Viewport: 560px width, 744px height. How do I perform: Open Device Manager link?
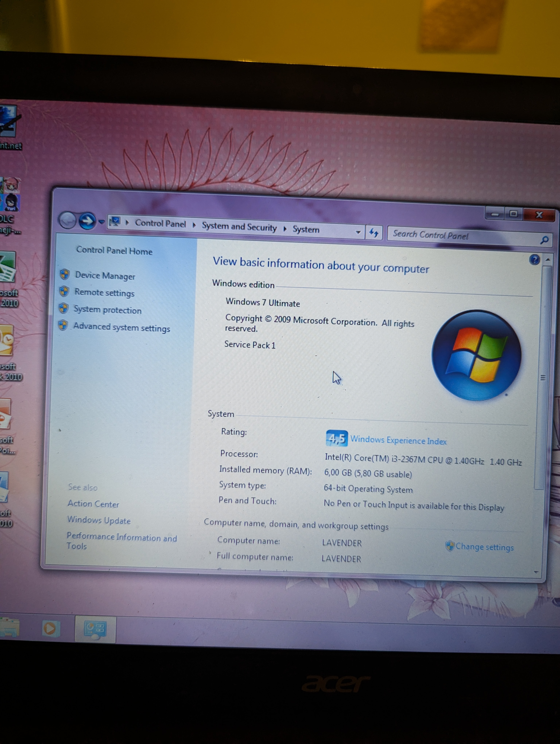(105, 276)
